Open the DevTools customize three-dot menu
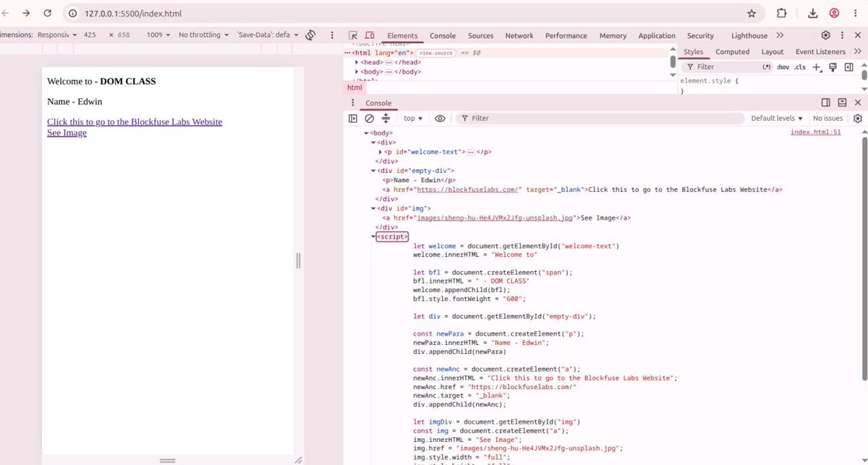 tap(843, 35)
